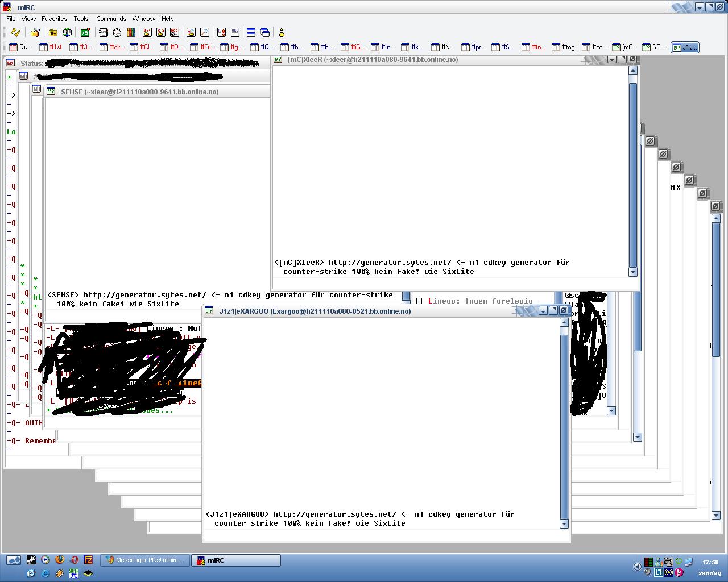Click the mIRC taskbar button
Screen dimensions: 728x582
pyautogui.click(x=235, y=560)
